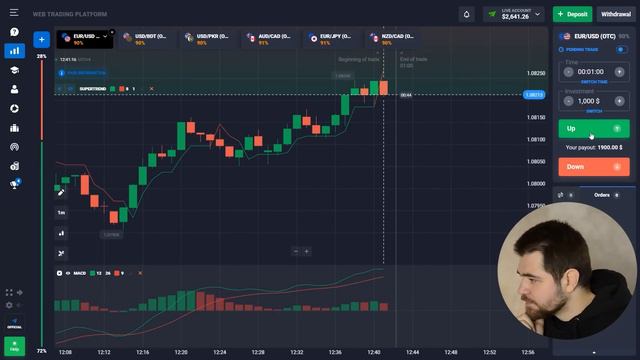640x360 pixels.
Task: Click the 1,000 $ investment field
Action: coord(589,101)
